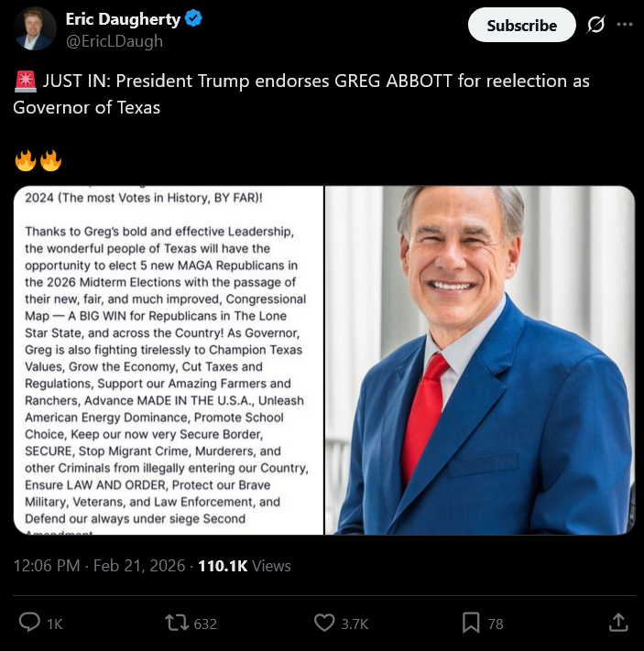
Task: Click the 1K replies count
Action: (54, 624)
